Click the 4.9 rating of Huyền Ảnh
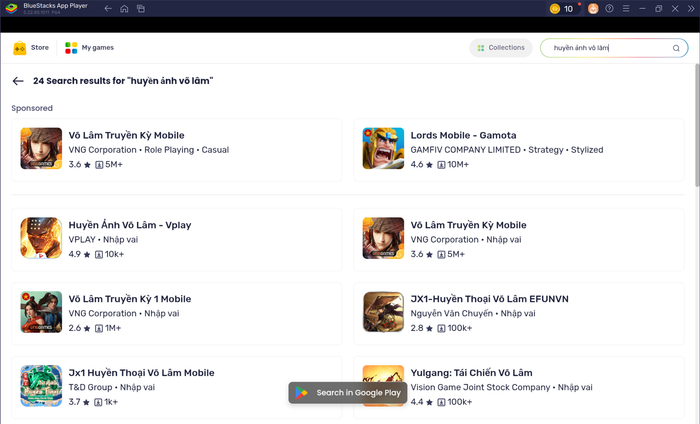Viewport: 700px width, 424px height. (x=75, y=254)
